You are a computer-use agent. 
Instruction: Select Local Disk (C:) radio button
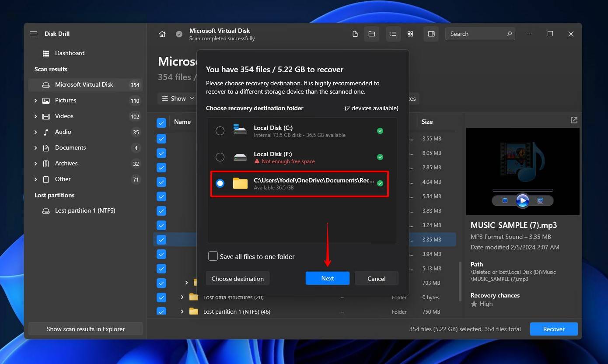pyautogui.click(x=220, y=131)
